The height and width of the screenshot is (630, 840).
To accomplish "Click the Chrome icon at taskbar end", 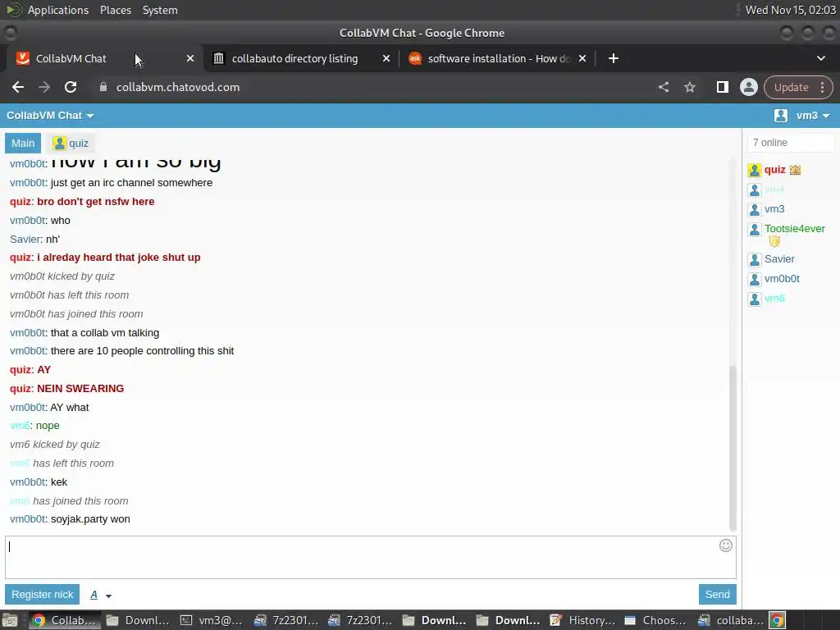I will click(777, 620).
